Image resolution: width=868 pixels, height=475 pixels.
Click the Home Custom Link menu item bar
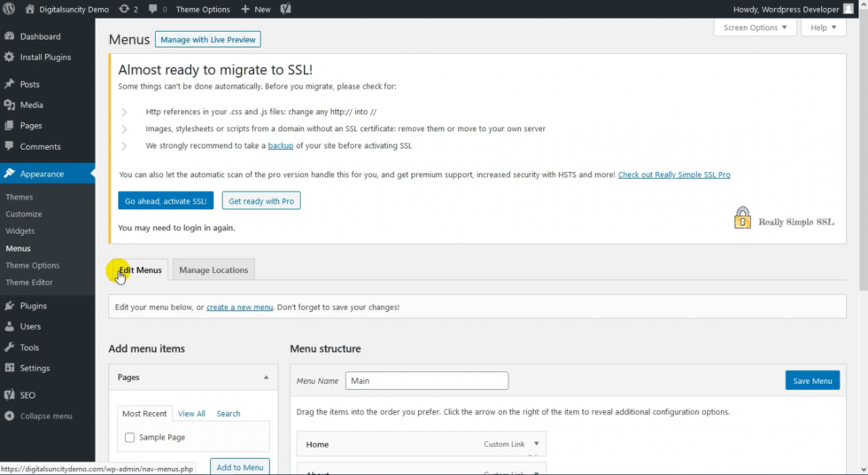[x=422, y=444]
